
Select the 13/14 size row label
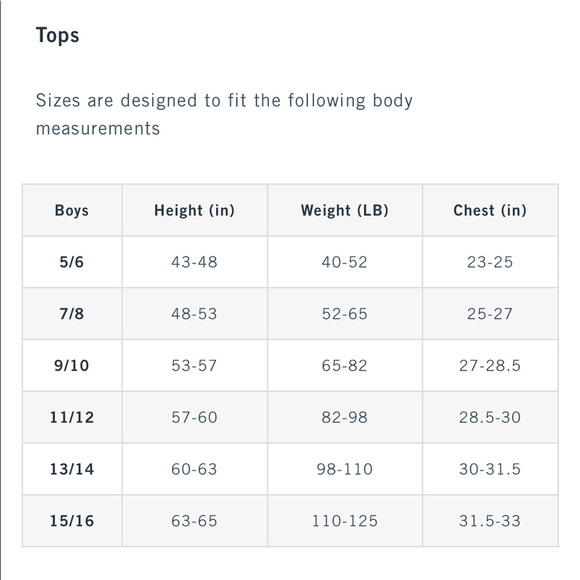pos(72,469)
